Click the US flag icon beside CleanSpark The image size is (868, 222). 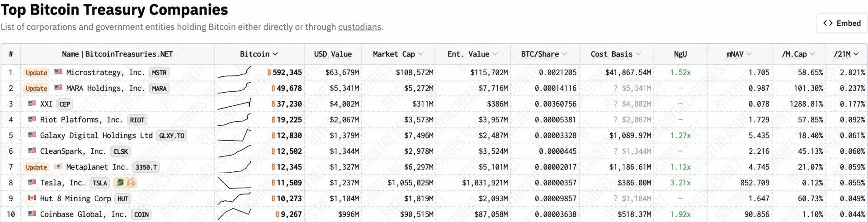pos(32,151)
